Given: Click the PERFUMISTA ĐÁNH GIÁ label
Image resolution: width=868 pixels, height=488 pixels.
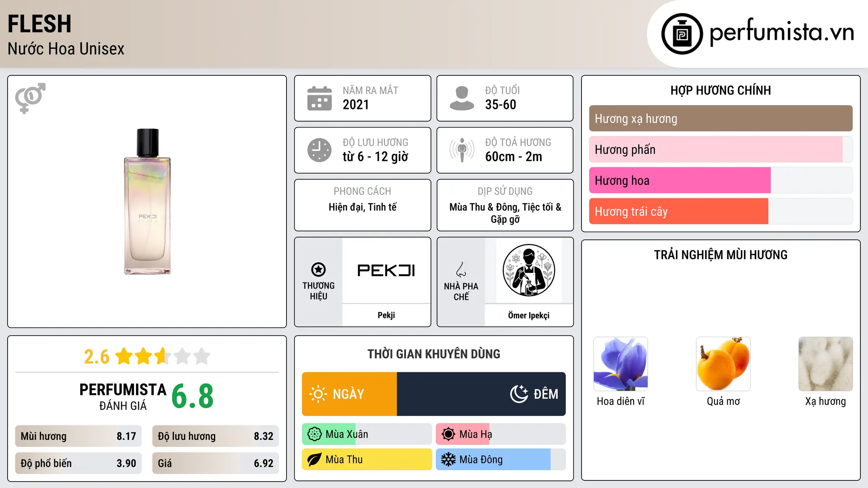Looking at the screenshot, I should point(123,396).
